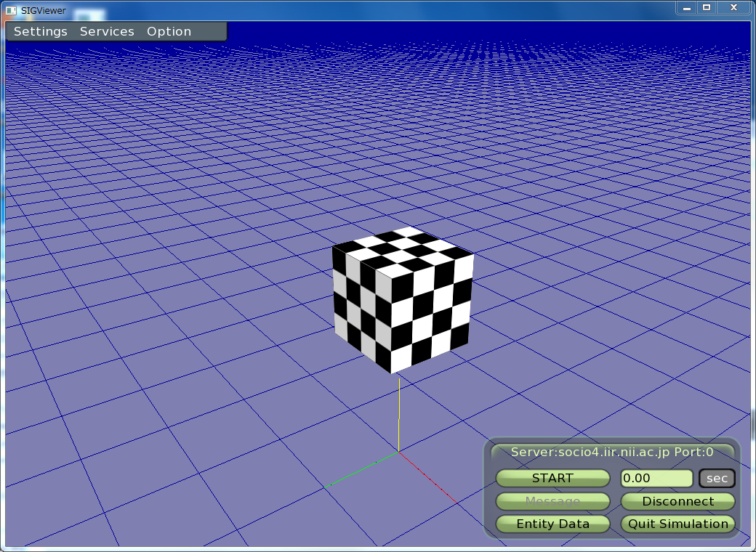Open the Option menu

click(x=169, y=32)
